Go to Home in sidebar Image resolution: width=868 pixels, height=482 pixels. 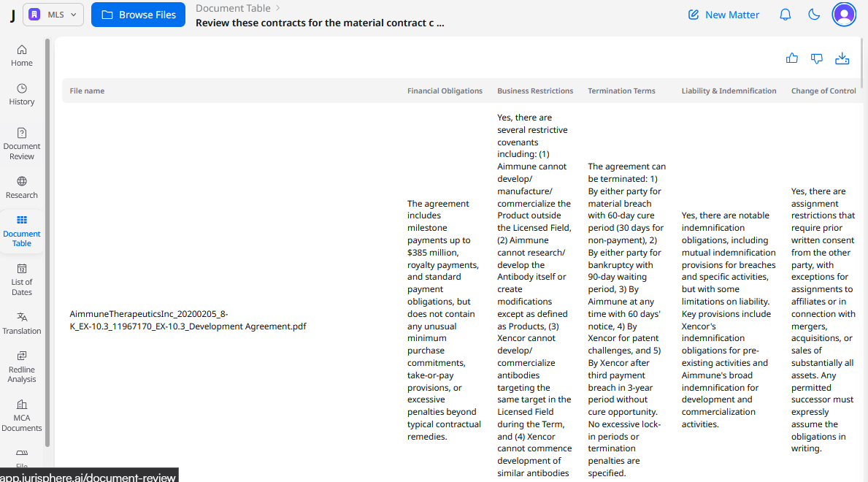[x=22, y=56]
